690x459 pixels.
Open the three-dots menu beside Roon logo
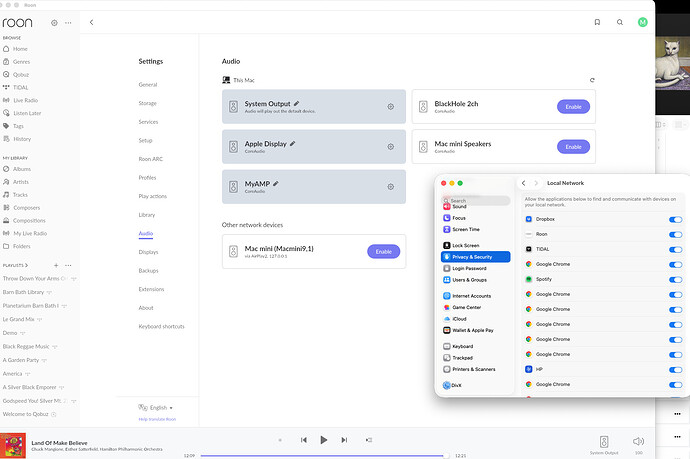68,21
